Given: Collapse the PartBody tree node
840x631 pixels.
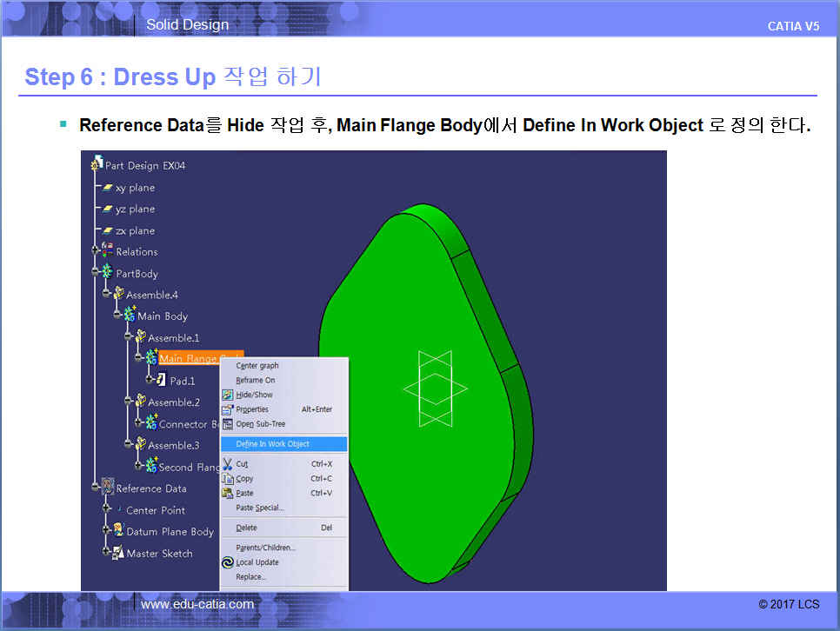Looking at the screenshot, I should 96,273.
